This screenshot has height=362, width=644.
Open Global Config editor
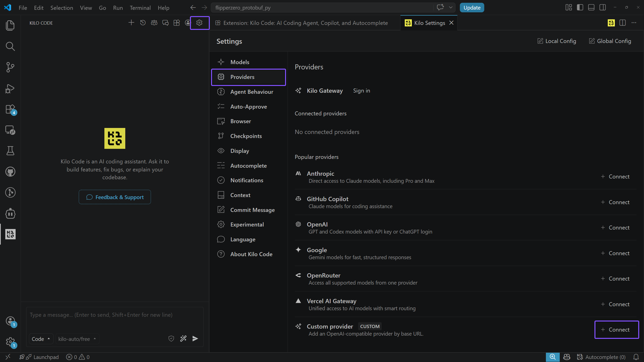click(x=610, y=41)
